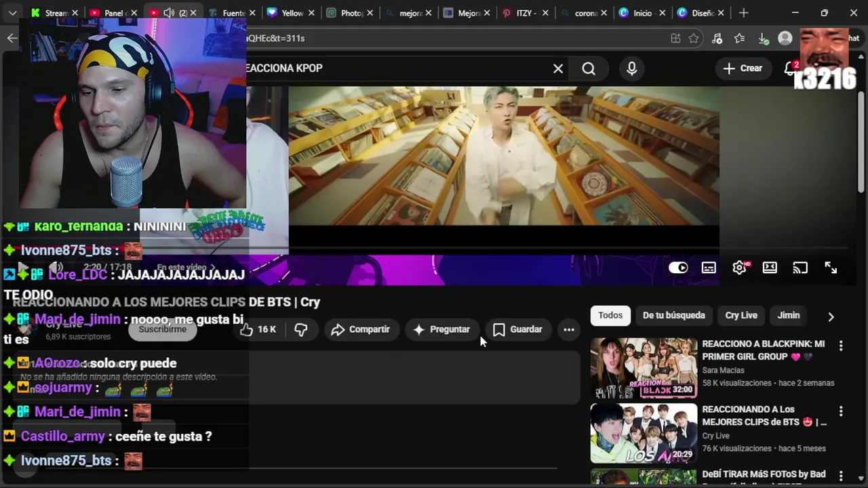Open player settings gear icon

click(x=739, y=268)
